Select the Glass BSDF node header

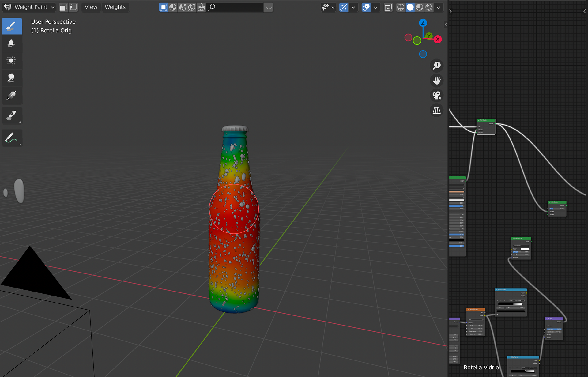521,239
